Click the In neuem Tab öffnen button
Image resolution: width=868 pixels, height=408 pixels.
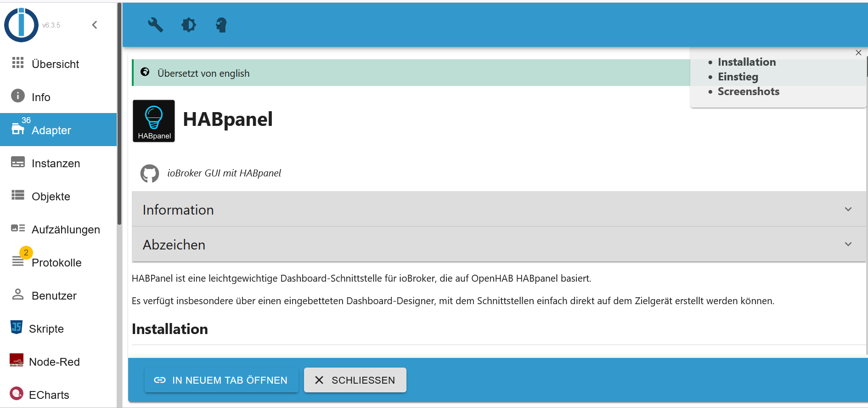tap(221, 380)
